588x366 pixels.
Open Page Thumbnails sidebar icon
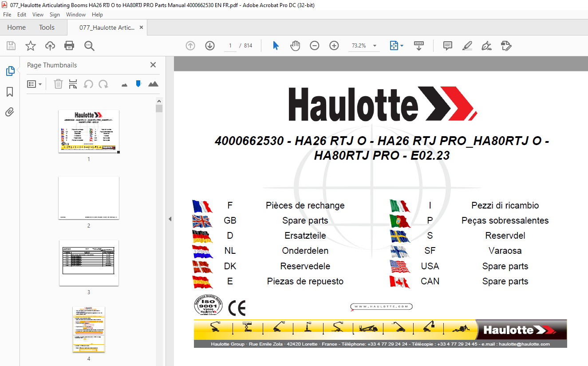click(10, 71)
